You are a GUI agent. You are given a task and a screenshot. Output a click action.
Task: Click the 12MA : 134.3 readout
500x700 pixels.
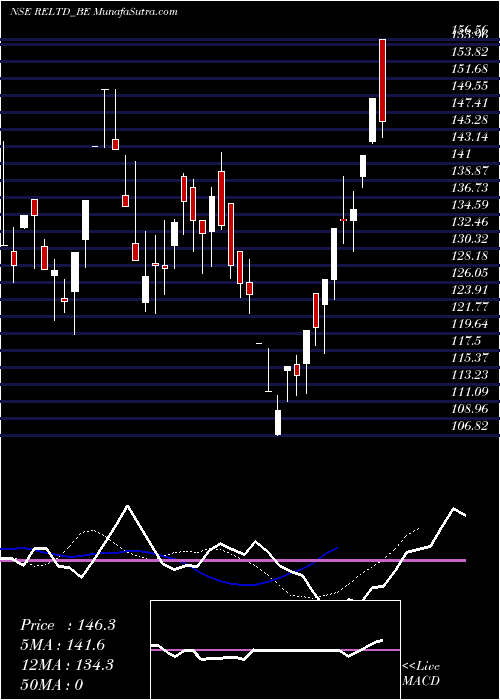67,665
